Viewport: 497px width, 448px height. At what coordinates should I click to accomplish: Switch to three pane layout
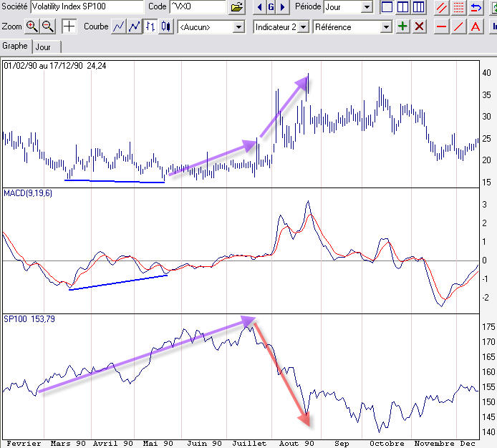coord(418,7)
